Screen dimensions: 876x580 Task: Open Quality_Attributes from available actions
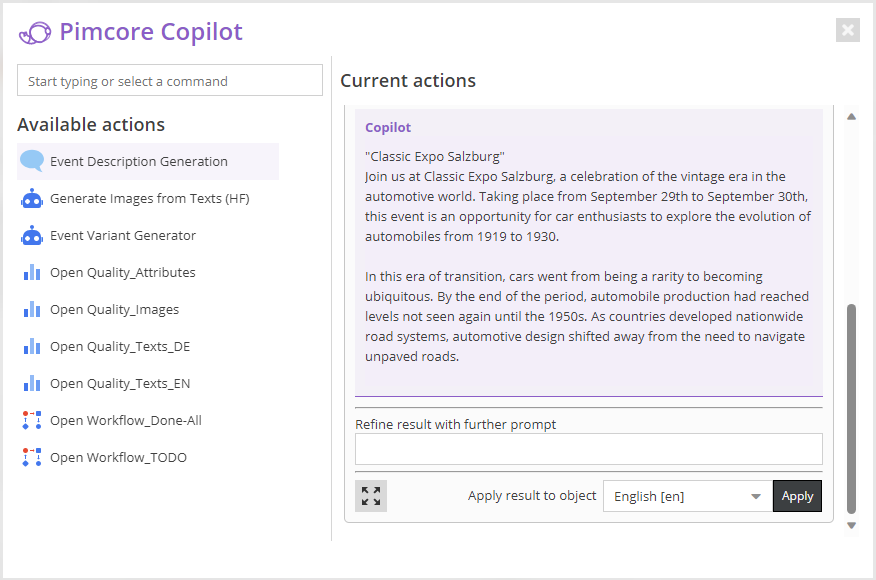[148, 272]
